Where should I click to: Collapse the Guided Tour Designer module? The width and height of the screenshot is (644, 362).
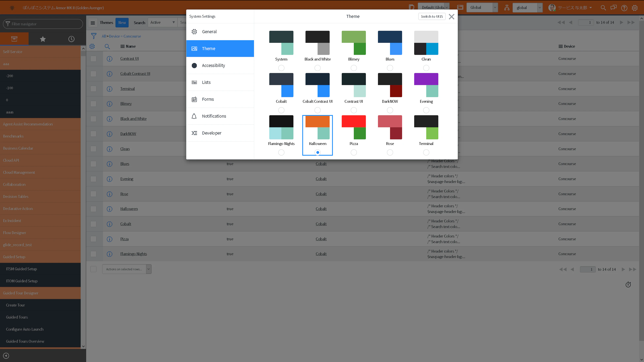pyautogui.click(x=40, y=293)
